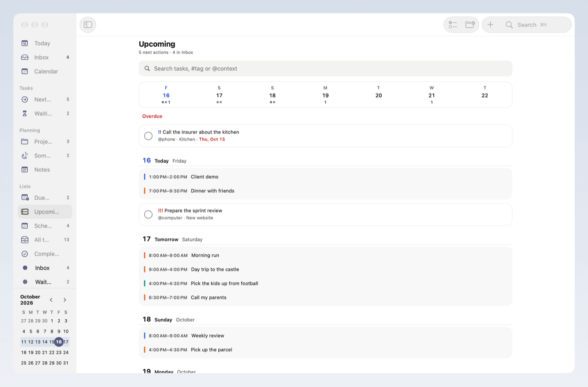Select Thursday 22 in week strip
The height and width of the screenshot is (387, 588).
[x=485, y=95]
